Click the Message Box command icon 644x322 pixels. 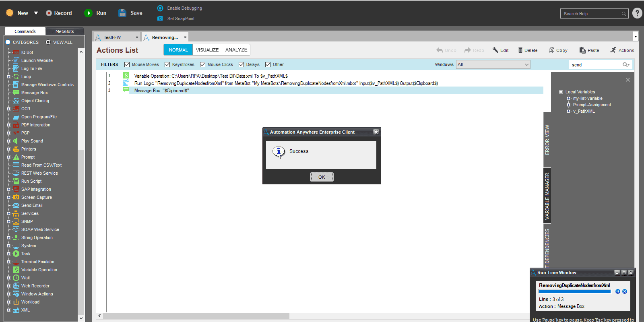coord(16,93)
